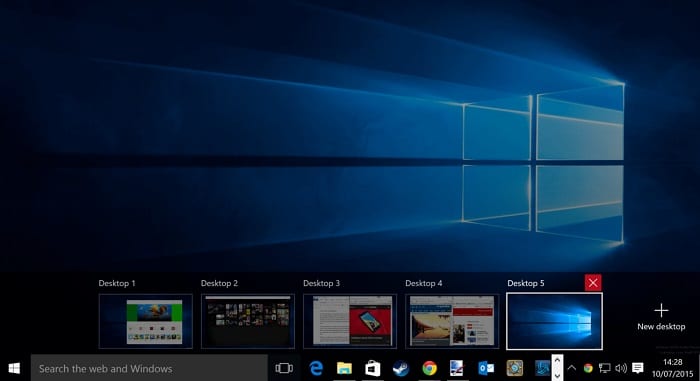Click the taskbar toolbar up arrow

coord(557,360)
